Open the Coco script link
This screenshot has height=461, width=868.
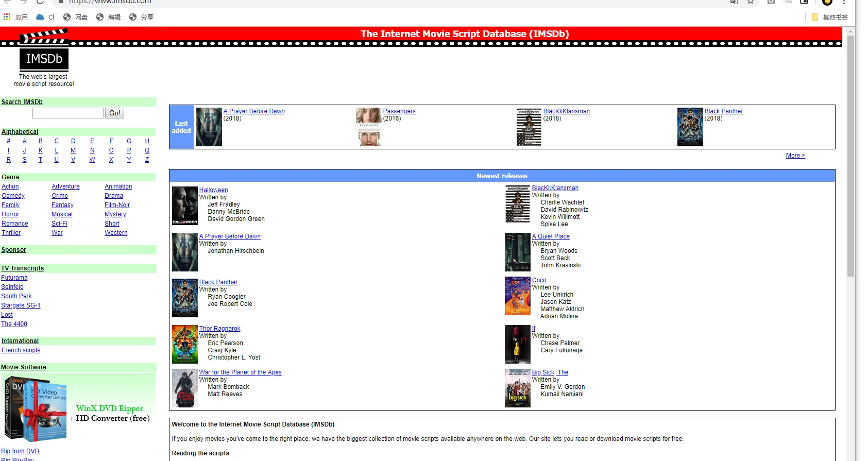pos(539,280)
